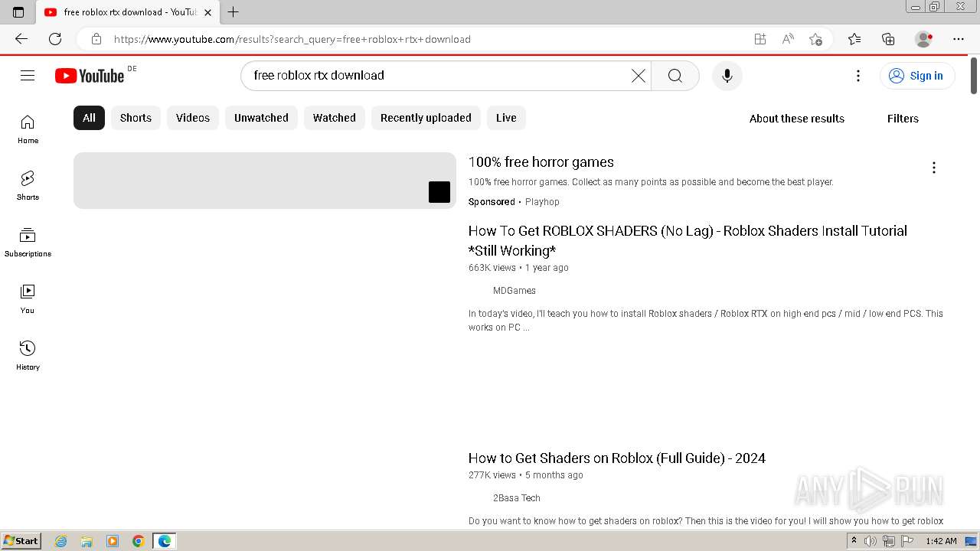Viewport: 980px width, 551px height.
Task: Focus the YouTube search input field
Action: pos(437,75)
